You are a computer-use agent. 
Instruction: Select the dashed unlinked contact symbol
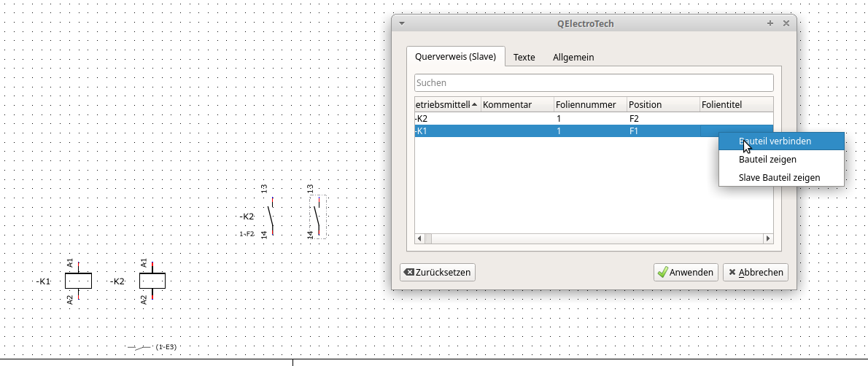tap(317, 217)
